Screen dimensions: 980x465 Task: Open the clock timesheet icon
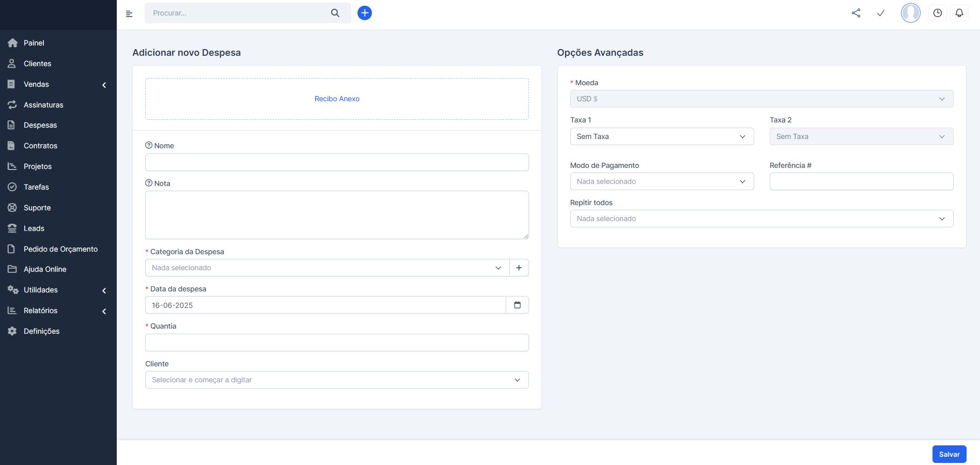[937, 13]
